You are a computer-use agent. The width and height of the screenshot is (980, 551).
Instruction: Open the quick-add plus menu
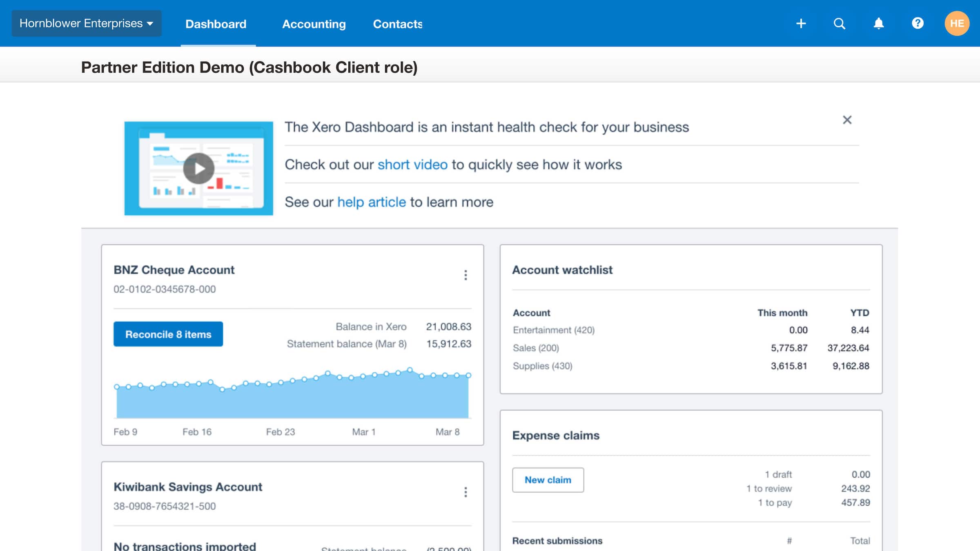click(801, 23)
